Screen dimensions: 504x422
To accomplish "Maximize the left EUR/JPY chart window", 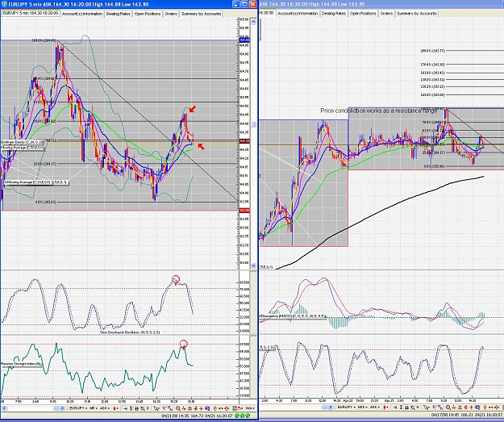I will pos(244,4).
